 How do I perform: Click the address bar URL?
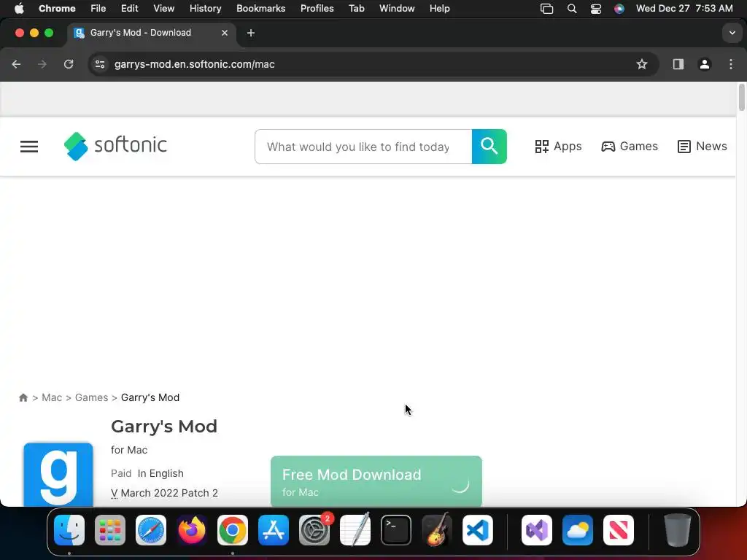tap(194, 64)
